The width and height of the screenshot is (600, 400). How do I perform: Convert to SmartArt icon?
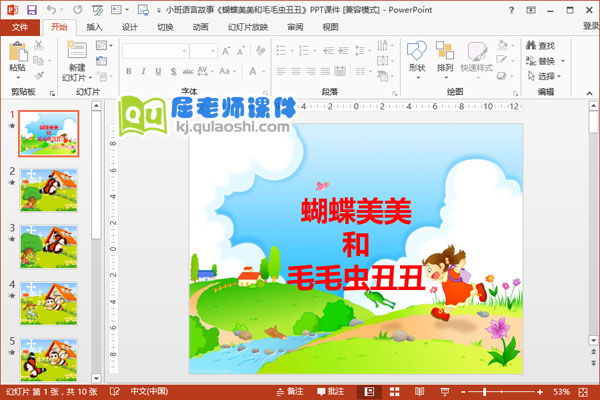(x=384, y=76)
